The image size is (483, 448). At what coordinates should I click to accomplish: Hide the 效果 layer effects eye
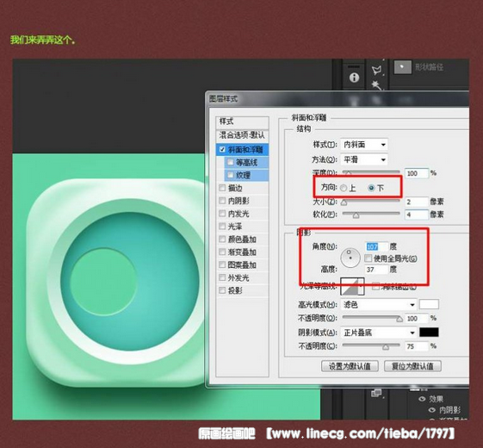(422, 399)
